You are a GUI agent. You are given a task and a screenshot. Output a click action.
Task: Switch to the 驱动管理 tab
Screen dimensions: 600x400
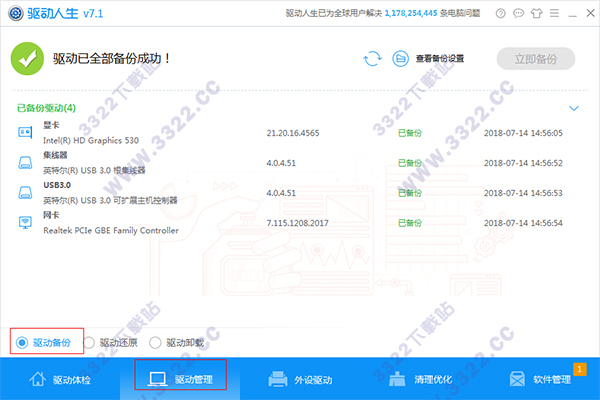[180, 379]
